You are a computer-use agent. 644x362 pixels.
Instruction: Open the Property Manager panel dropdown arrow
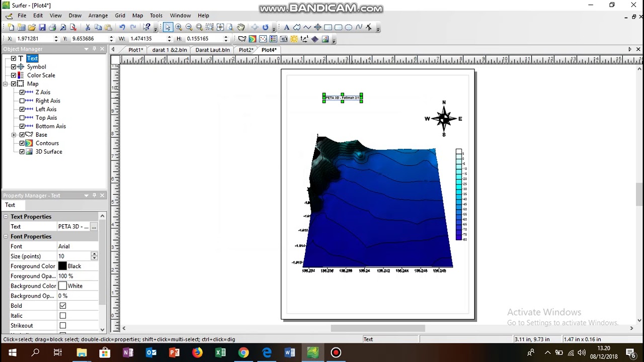[x=86, y=196]
